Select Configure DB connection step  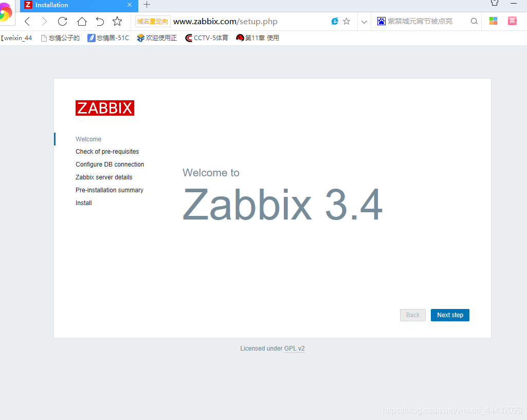click(x=110, y=165)
